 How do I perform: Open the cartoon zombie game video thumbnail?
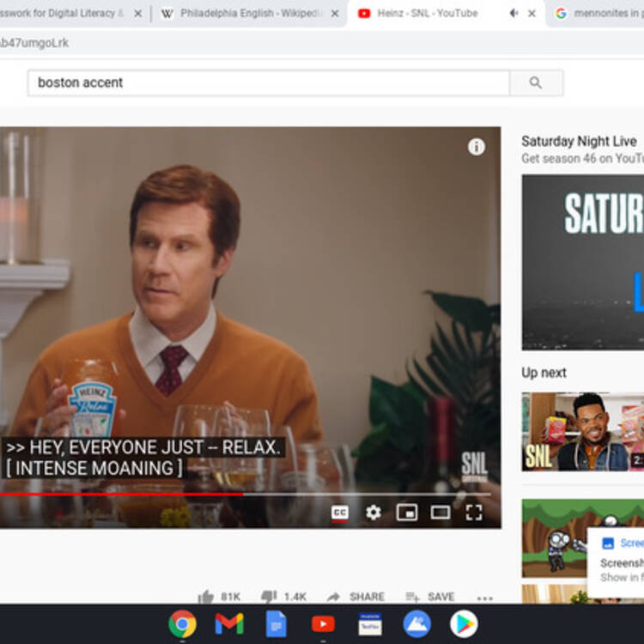pyautogui.click(x=555, y=538)
